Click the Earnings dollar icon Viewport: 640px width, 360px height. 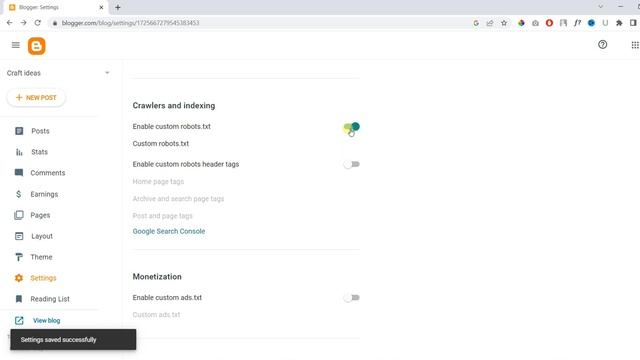pos(19,194)
